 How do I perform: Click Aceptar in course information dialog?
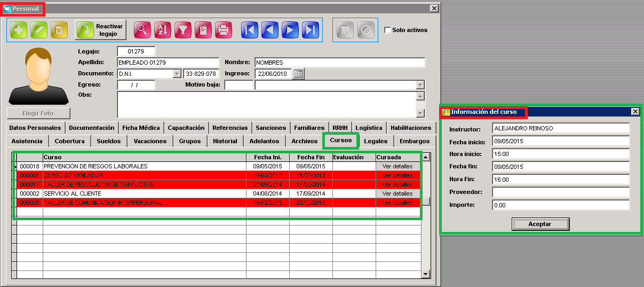(540, 224)
